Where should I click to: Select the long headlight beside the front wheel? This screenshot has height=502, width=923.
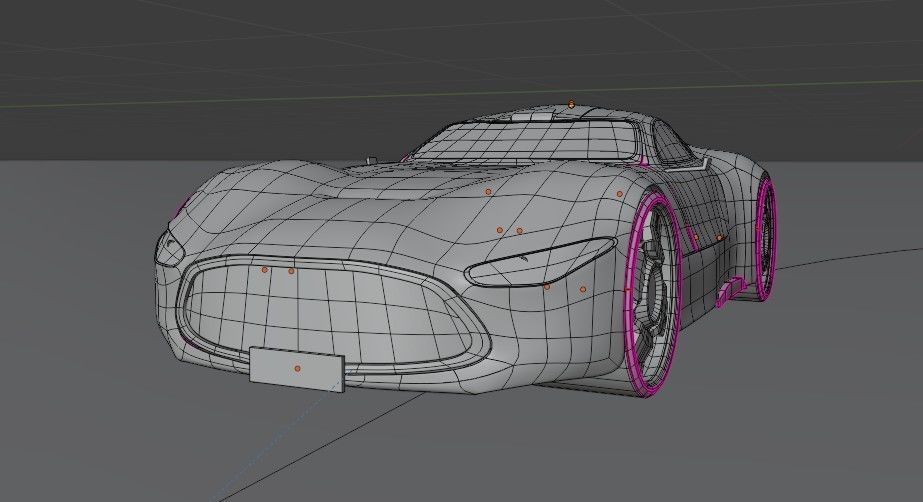540,262
